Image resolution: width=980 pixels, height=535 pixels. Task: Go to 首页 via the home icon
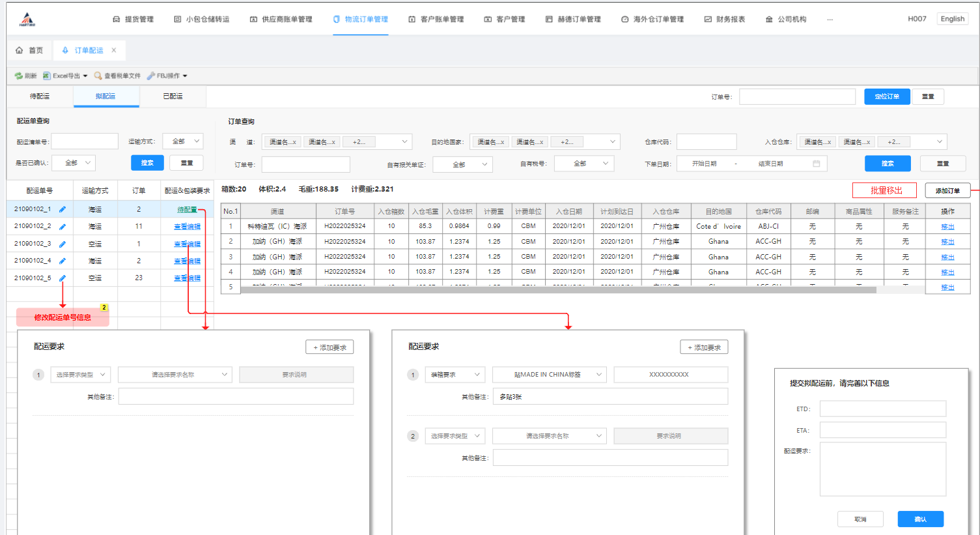pos(20,50)
